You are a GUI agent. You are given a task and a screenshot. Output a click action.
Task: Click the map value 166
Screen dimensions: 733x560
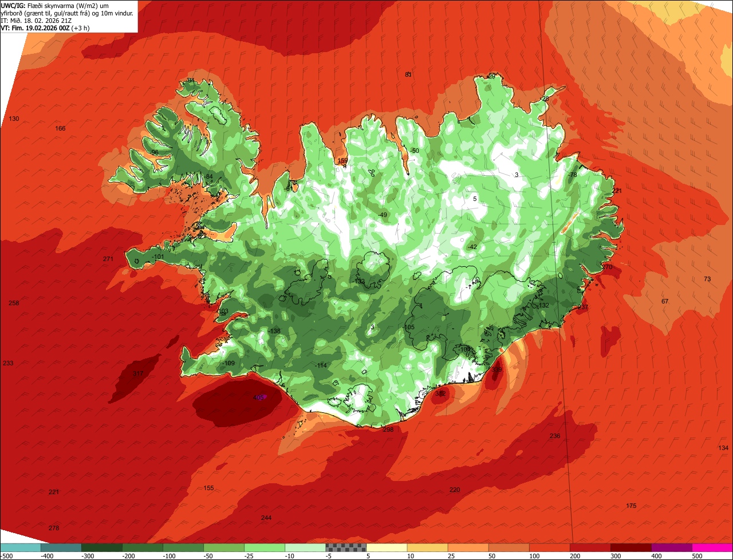pos(60,128)
